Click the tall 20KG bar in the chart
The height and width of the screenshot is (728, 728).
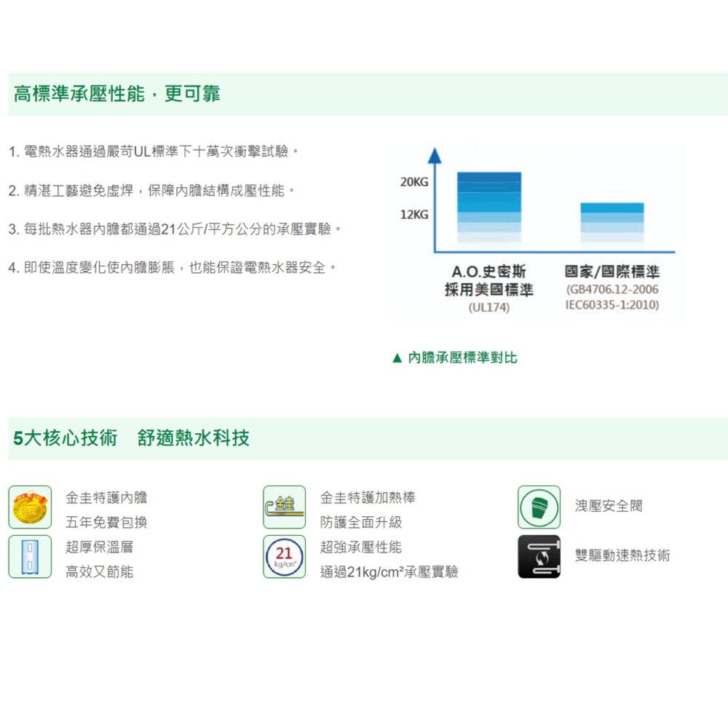[x=490, y=204]
